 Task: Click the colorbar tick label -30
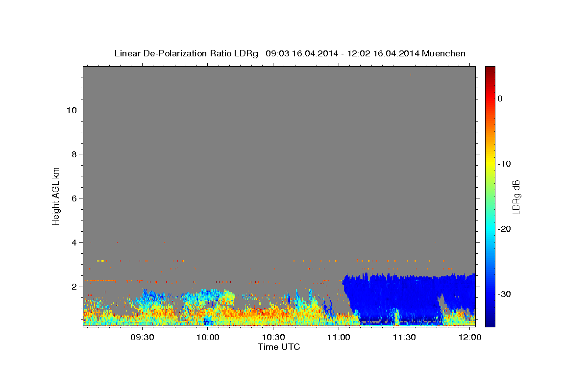point(505,294)
